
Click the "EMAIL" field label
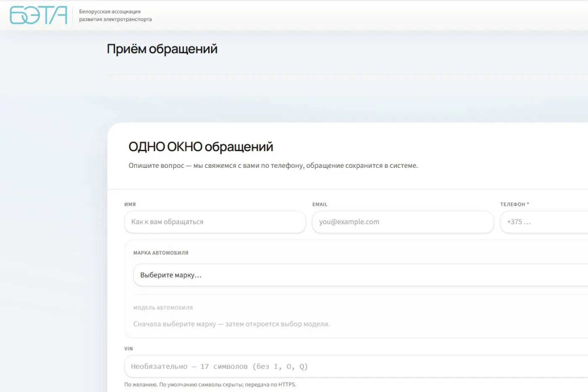(x=320, y=204)
